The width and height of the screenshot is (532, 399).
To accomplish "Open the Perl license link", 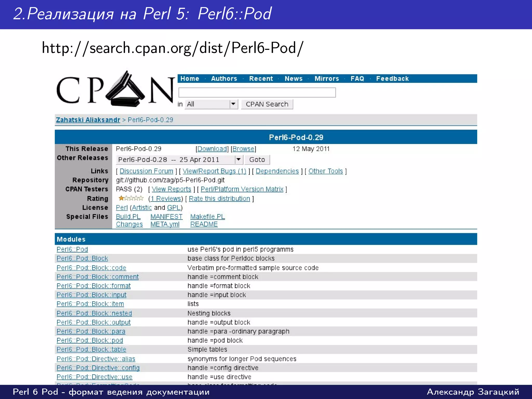I will (122, 208).
